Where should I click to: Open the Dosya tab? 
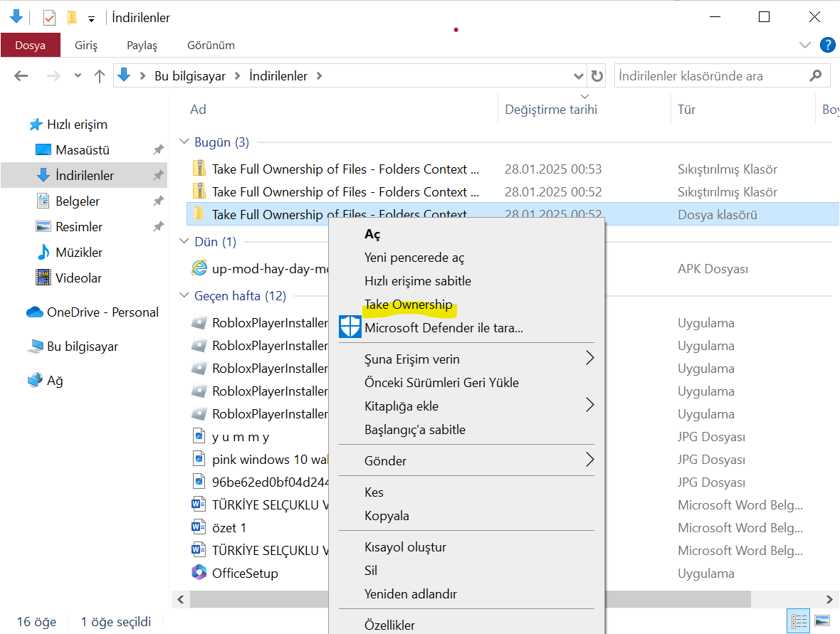[x=30, y=45]
